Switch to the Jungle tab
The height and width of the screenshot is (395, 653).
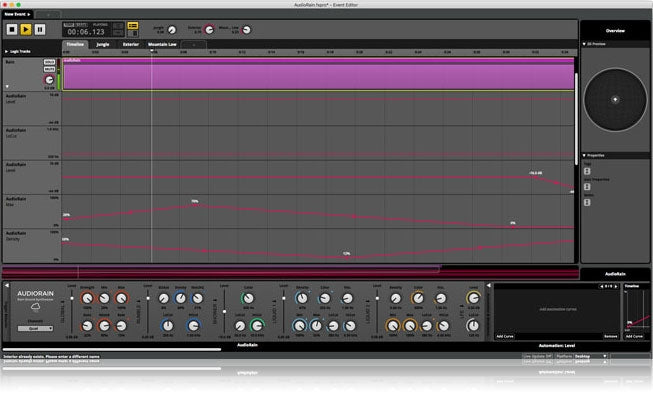(x=103, y=44)
